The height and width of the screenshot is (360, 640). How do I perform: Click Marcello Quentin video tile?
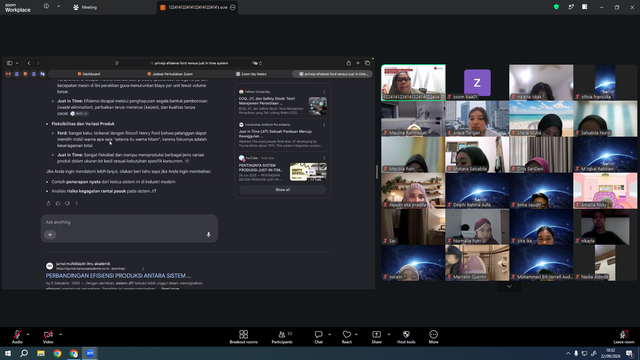477,263
